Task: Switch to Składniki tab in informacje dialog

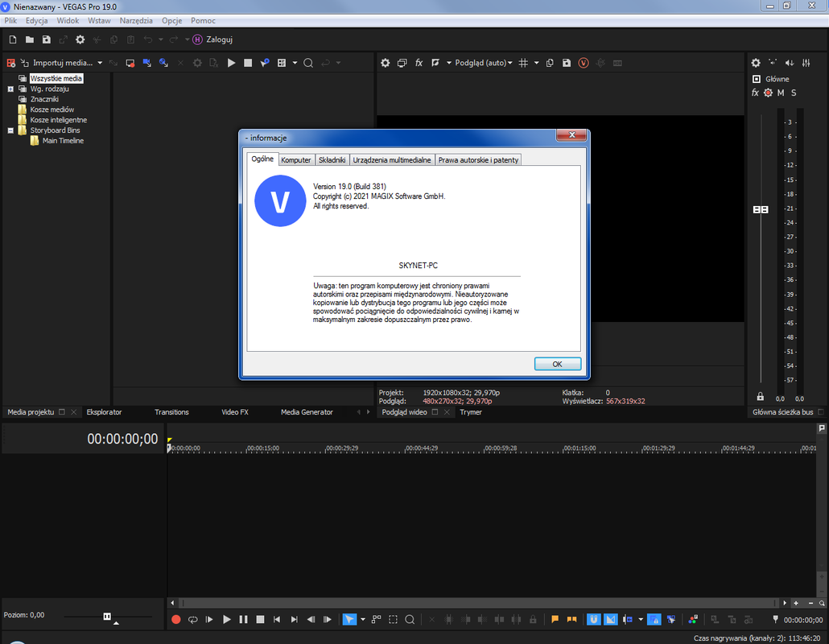Action: [332, 159]
